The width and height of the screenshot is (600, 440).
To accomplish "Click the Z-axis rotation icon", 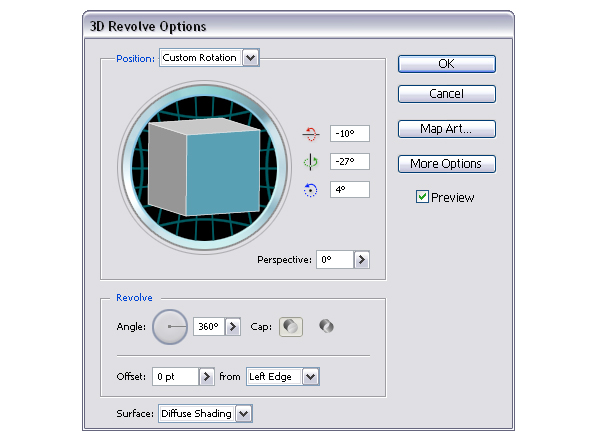I will (310, 190).
